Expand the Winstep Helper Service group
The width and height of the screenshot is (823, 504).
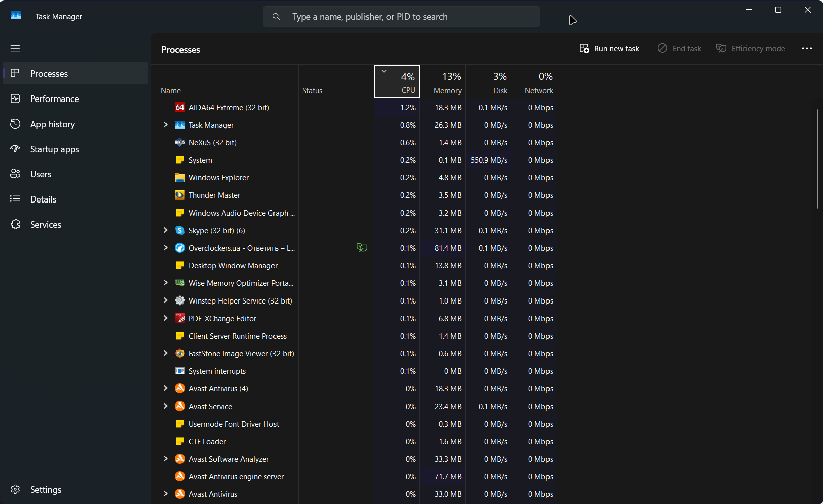[165, 300]
